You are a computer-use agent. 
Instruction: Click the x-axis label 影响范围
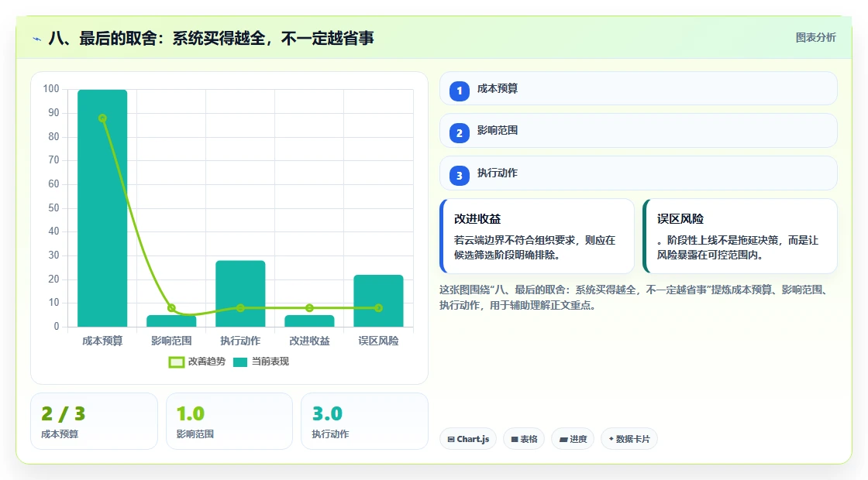[x=171, y=341]
